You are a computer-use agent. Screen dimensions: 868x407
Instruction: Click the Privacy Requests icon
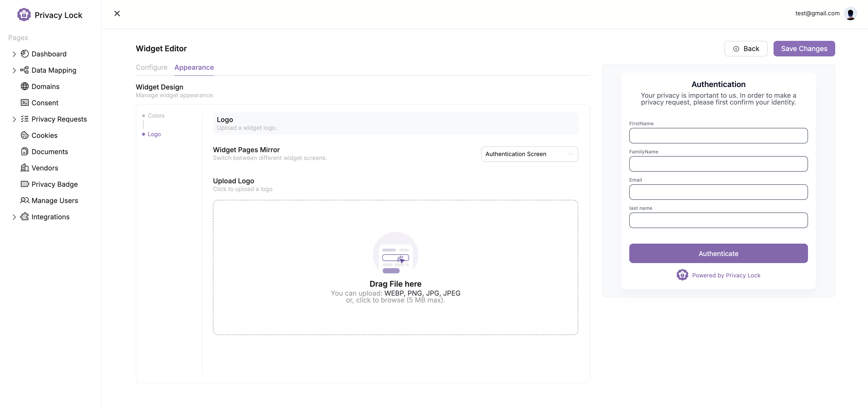pyautogui.click(x=24, y=119)
